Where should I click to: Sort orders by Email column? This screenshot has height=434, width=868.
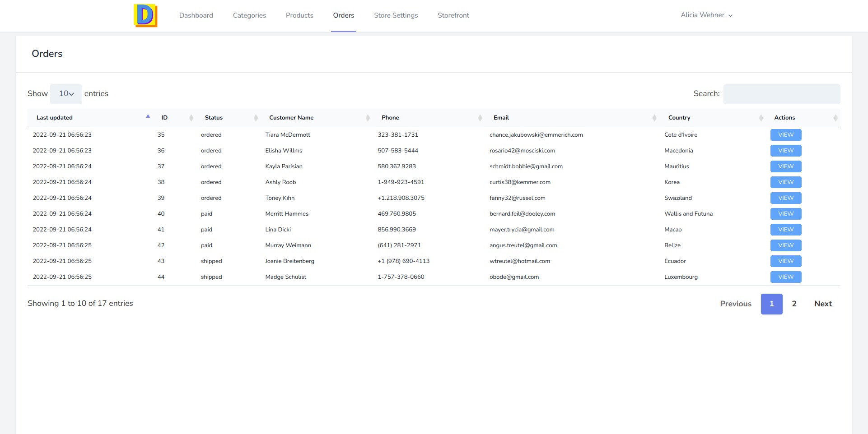[x=572, y=118]
